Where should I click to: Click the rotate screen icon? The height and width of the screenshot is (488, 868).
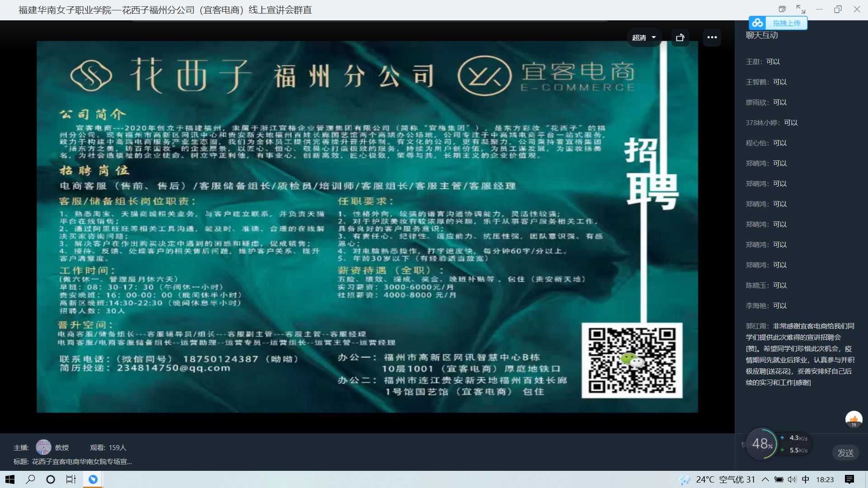click(680, 38)
